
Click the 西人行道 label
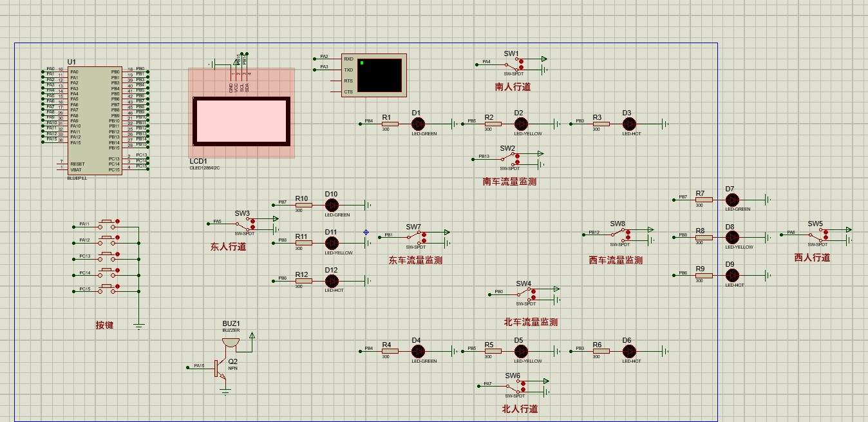[x=812, y=258]
